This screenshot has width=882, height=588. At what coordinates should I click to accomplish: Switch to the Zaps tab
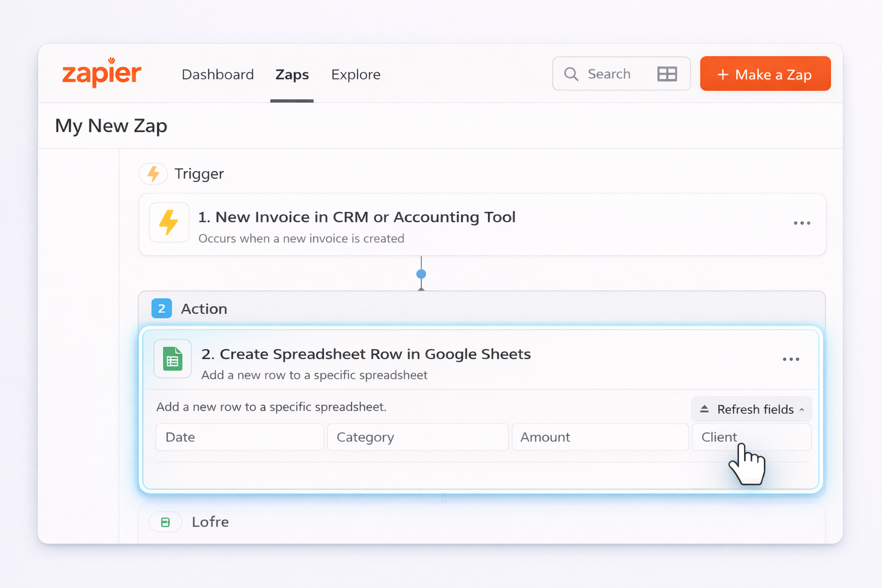pos(292,75)
